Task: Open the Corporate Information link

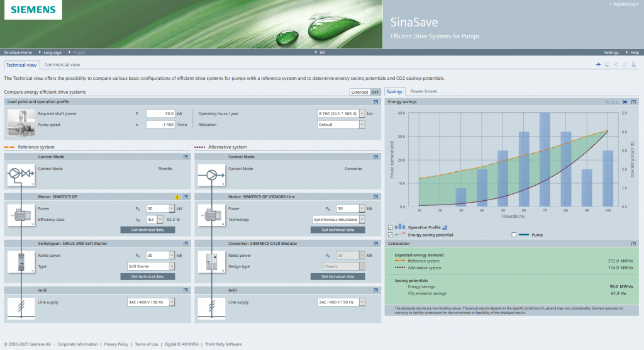Action: tap(77, 344)
